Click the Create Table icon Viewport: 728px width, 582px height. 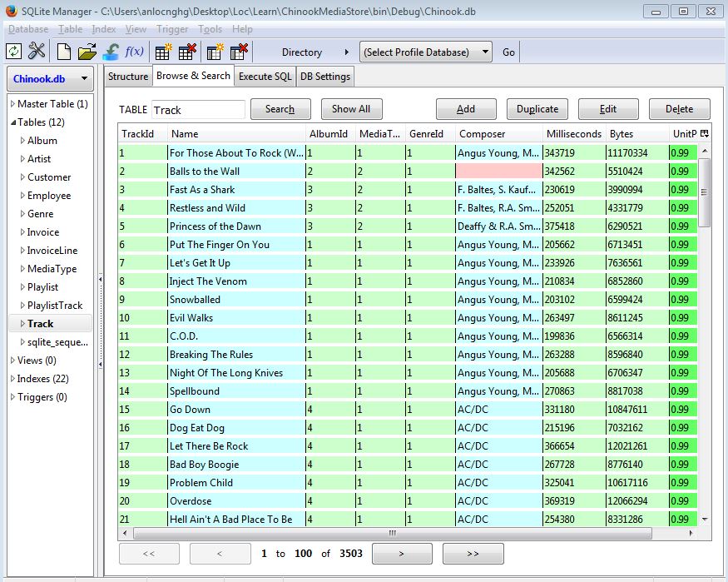163,52
